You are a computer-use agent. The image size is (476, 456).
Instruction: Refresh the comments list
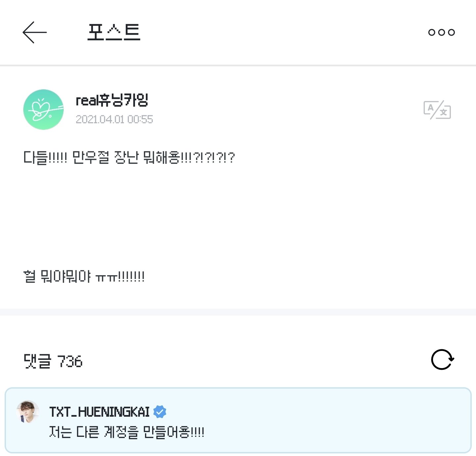tap(442, 360)
